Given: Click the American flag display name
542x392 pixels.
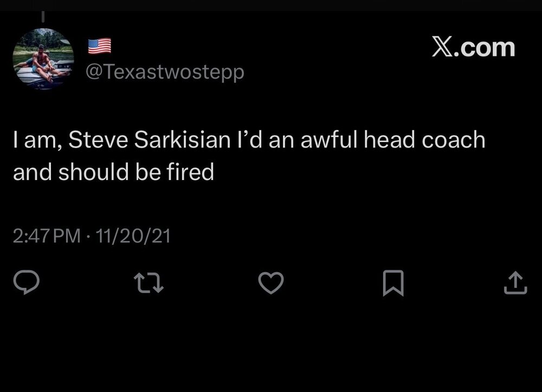Looking at the screenshot, I should 100,46.
